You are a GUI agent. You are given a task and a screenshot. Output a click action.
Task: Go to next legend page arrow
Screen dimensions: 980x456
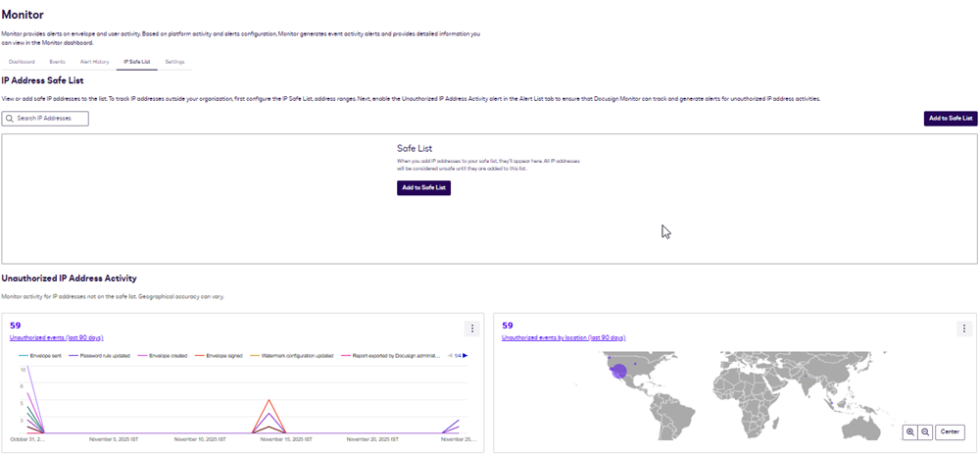(465, 355)
